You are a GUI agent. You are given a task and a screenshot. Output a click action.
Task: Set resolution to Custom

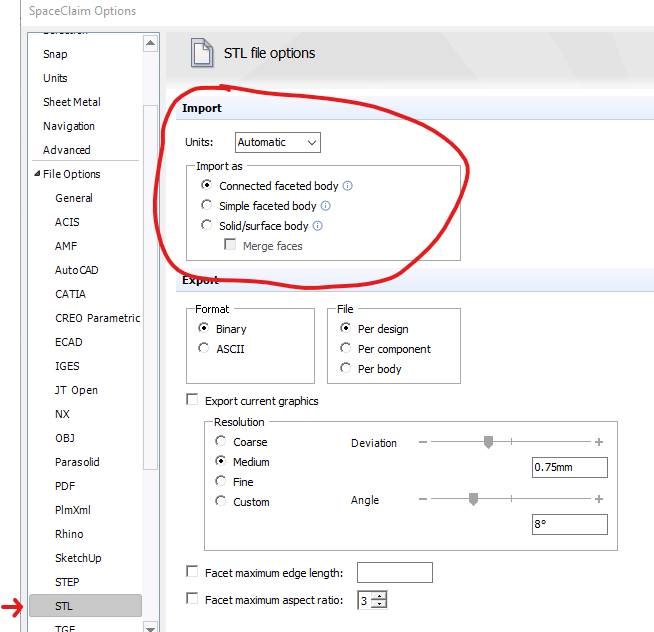221,501
